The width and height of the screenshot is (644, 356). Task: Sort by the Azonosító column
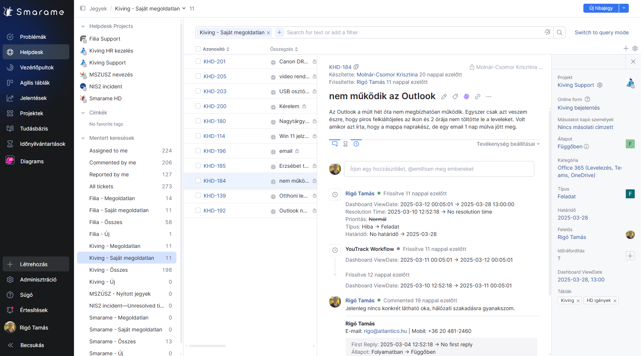216,49
